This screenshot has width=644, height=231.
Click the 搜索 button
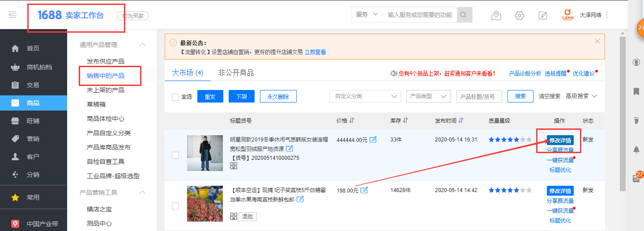(x=520, y=96)
